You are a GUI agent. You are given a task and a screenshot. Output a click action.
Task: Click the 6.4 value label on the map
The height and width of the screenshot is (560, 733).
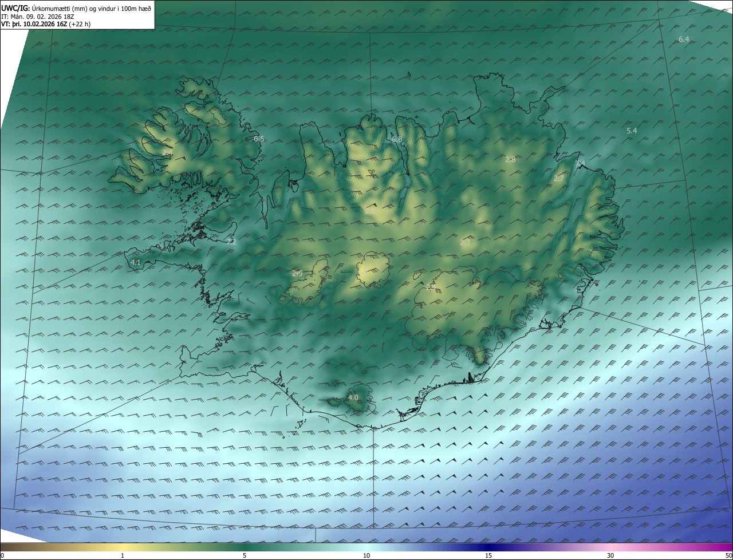click(x=684, y=39)
